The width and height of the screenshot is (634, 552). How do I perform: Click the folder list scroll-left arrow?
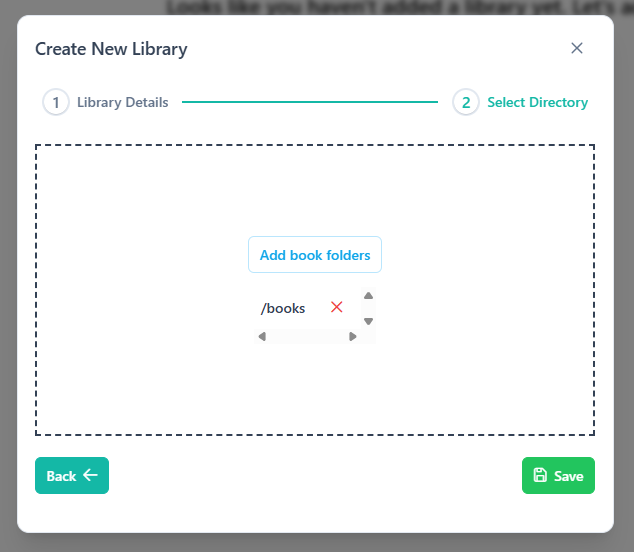tap(262, 336)
